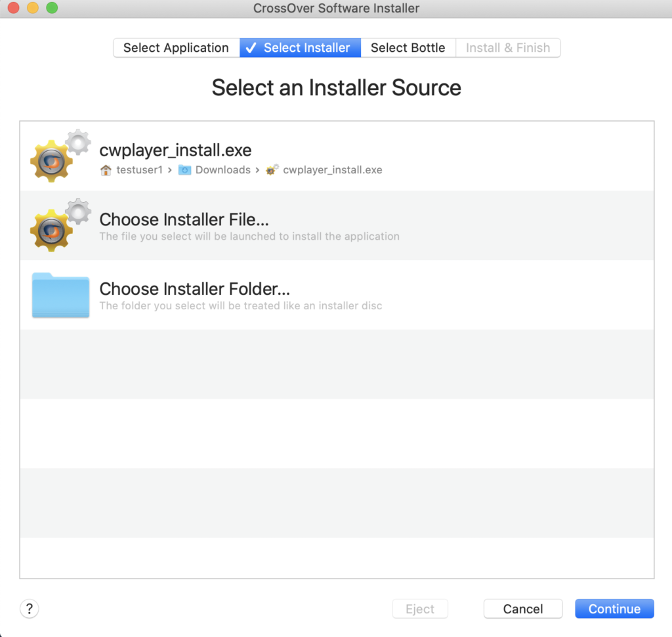Click the checkmark on Select Installer tab
Image resolution: width=672 pixels, height=637 pixels.
point(251,48)
